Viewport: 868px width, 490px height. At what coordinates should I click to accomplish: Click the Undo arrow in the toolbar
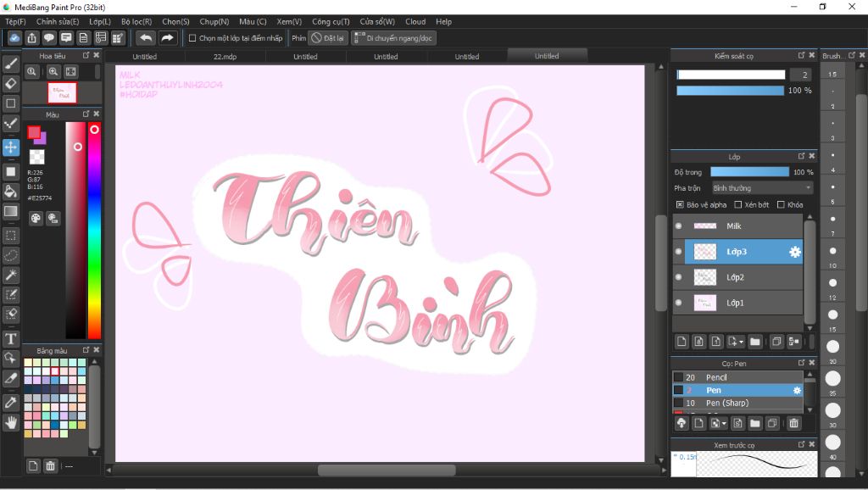tap(146, 38)
